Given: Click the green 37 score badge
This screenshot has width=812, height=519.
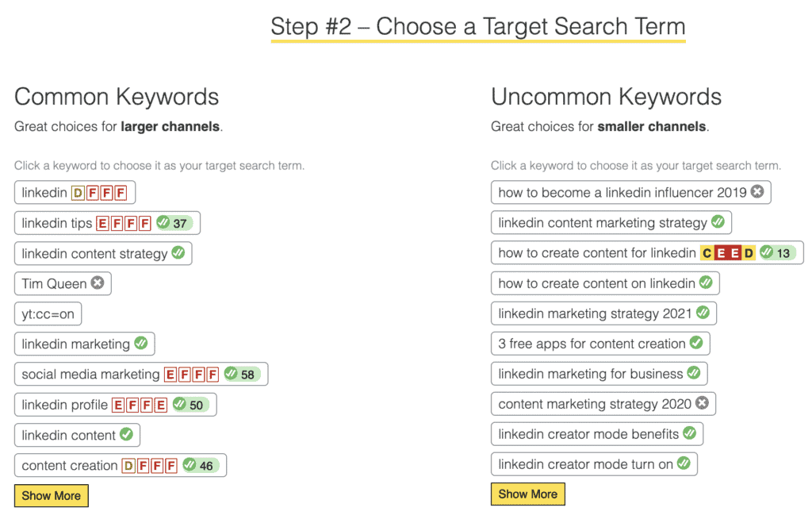Looking at the screenshot, I should click(174, 223).
